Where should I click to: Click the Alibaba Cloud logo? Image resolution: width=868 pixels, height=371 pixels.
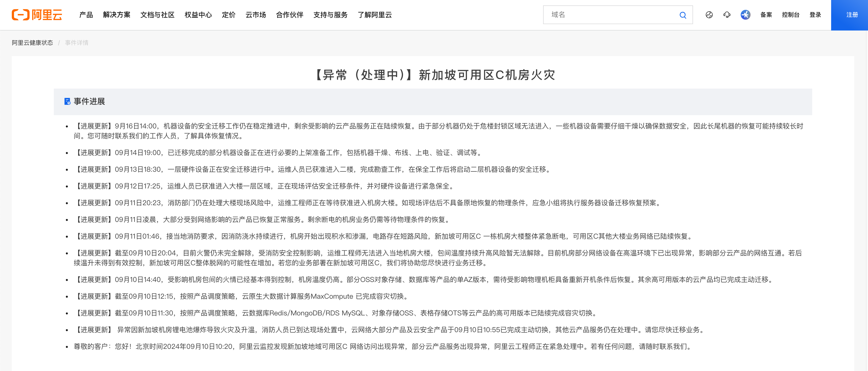(x=37, y=15)
